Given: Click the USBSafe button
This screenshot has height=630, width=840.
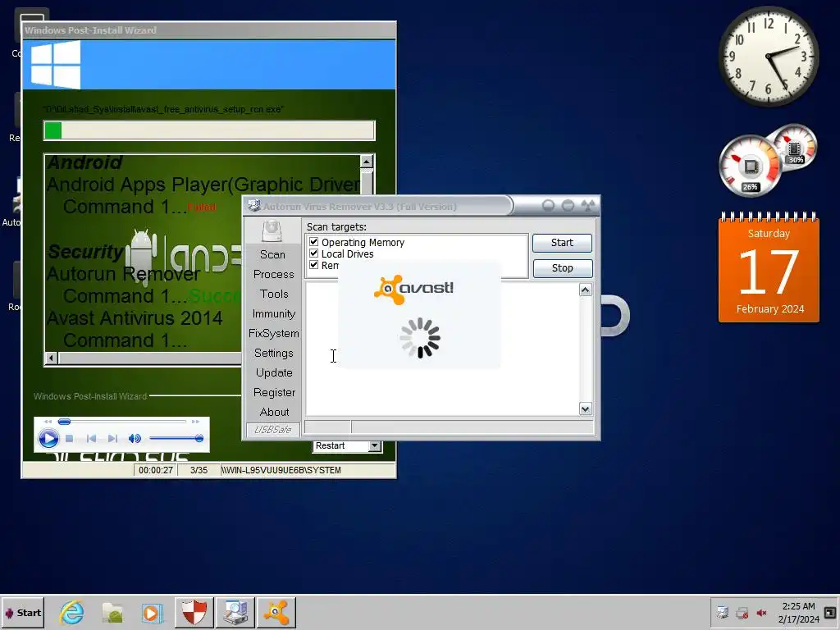Looking at the screenshot, I should click(272, 430).
